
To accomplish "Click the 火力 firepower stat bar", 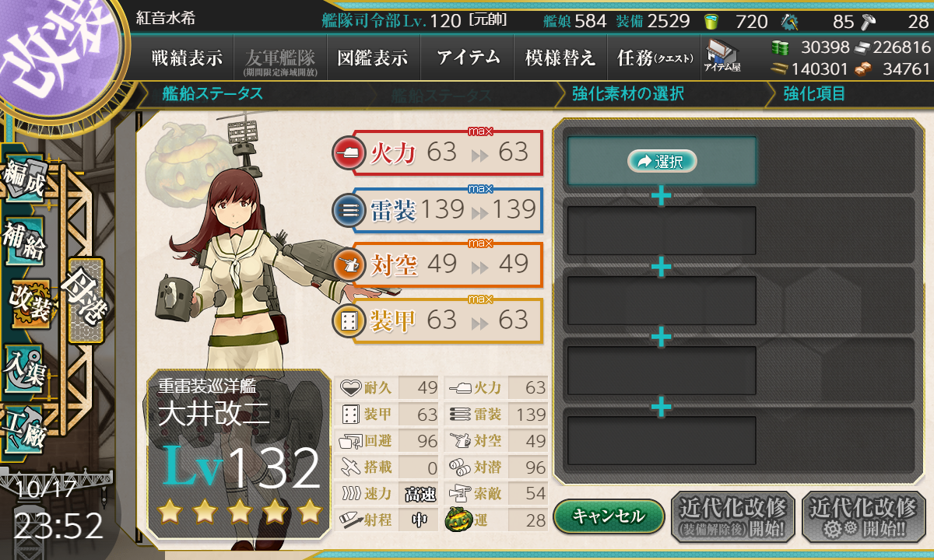I will pyautogui.click(x=437, y=152).
